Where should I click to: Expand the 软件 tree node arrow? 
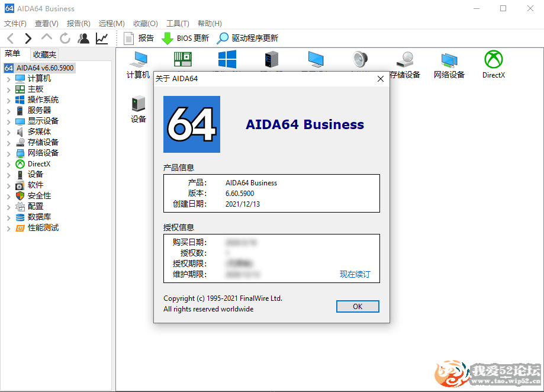point(9,185)
